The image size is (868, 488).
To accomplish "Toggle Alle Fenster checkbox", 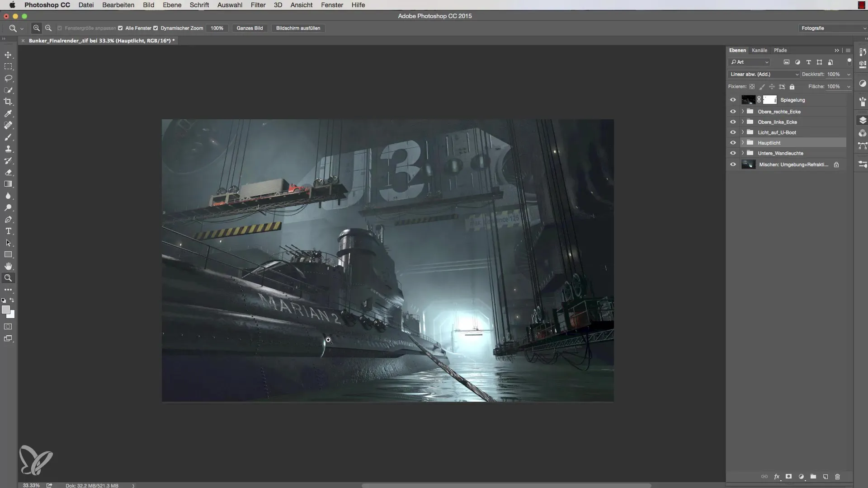I will tap(120, 28).
